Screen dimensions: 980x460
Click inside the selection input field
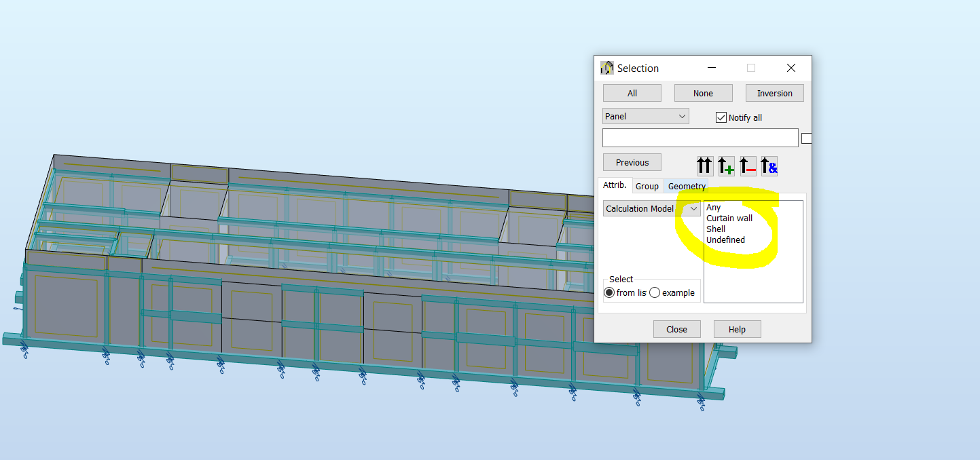(700, 138)
